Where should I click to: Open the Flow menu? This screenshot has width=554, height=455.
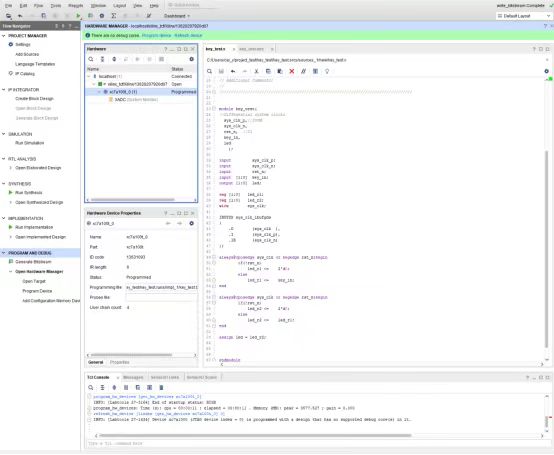click(38, 6)
